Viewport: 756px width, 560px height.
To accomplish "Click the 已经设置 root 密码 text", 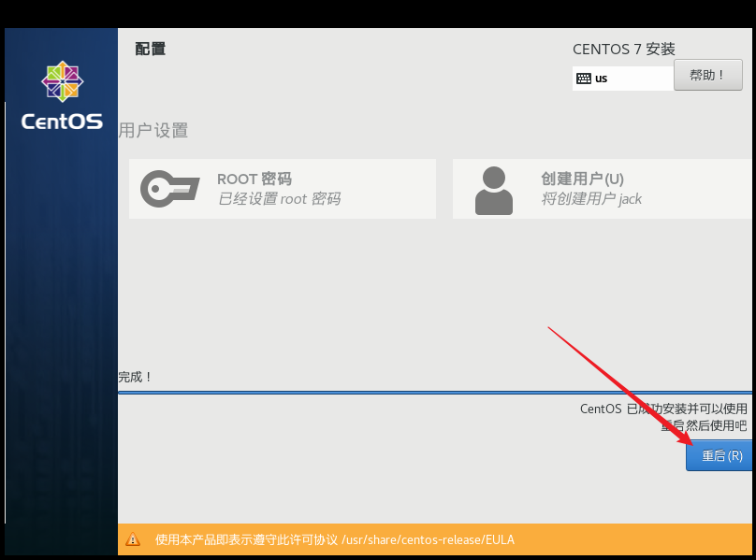I will [x=279, y=198].
